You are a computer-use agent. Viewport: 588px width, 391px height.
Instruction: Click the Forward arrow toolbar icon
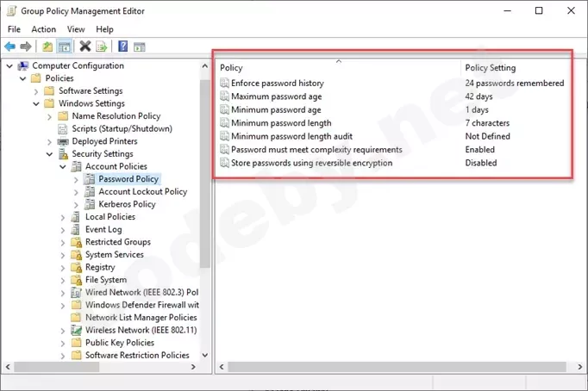26,47
